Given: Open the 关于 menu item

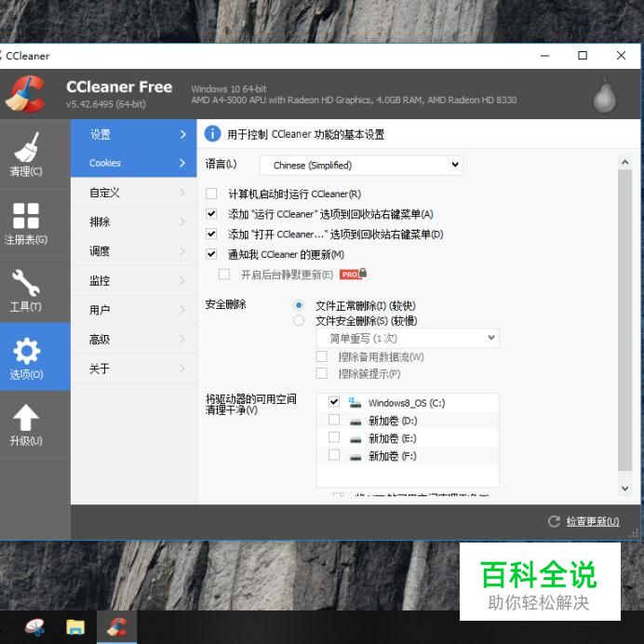Looking at the screenshot, I should tap(133, 368).
